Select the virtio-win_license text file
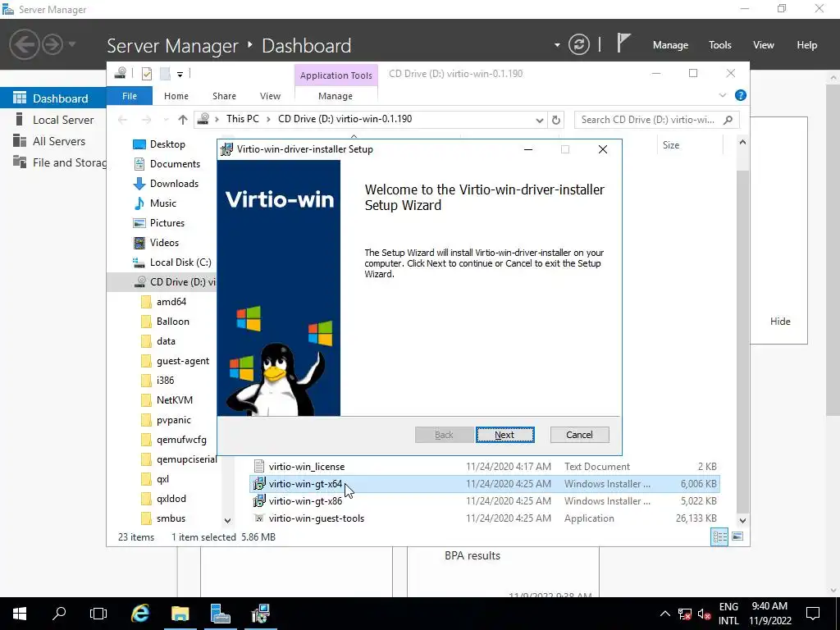The width and height of the screenshot is (840, 630). pos(485,467)
